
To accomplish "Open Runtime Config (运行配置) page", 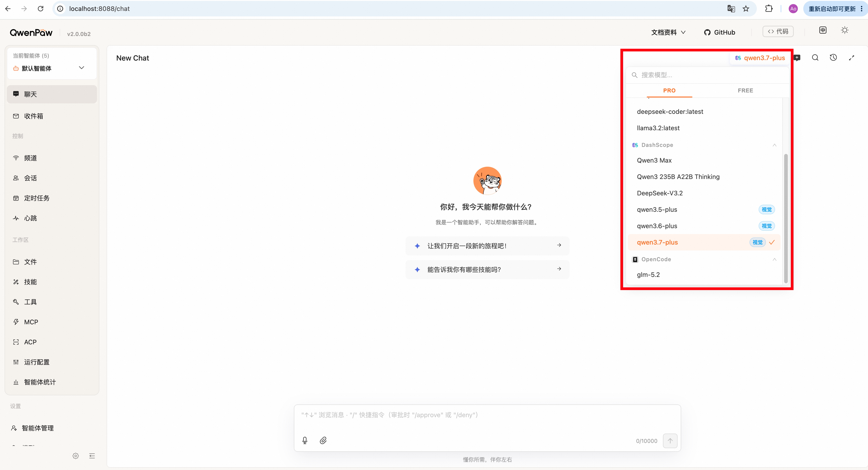I will [52, 362].
